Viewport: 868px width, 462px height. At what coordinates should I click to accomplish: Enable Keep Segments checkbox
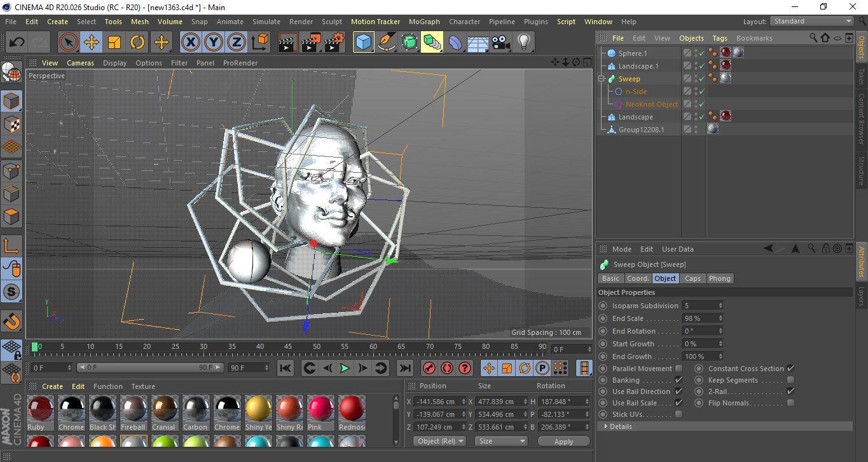click(790, 380)
